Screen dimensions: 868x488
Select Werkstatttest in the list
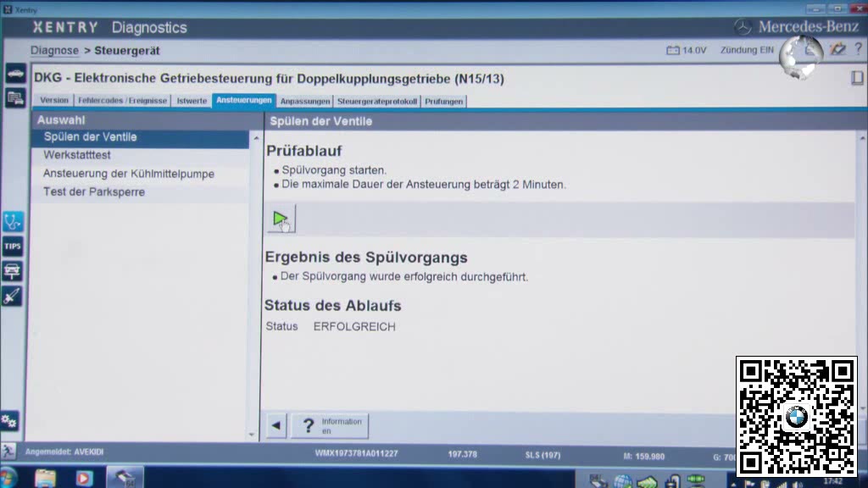coord(141,156)
